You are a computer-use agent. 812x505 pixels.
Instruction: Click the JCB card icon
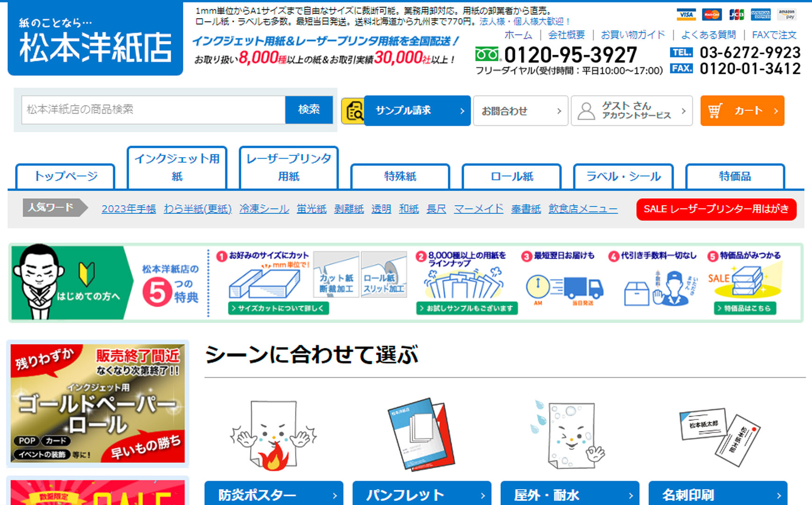[x=736, y=14]
